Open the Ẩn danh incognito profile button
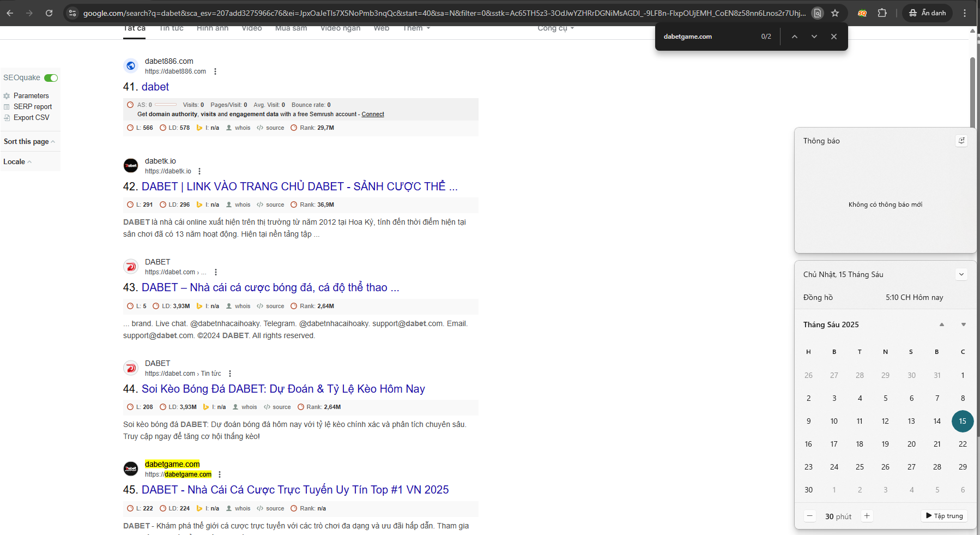The height and width of the screenshot is (535, 980). [x=927, y=13]
